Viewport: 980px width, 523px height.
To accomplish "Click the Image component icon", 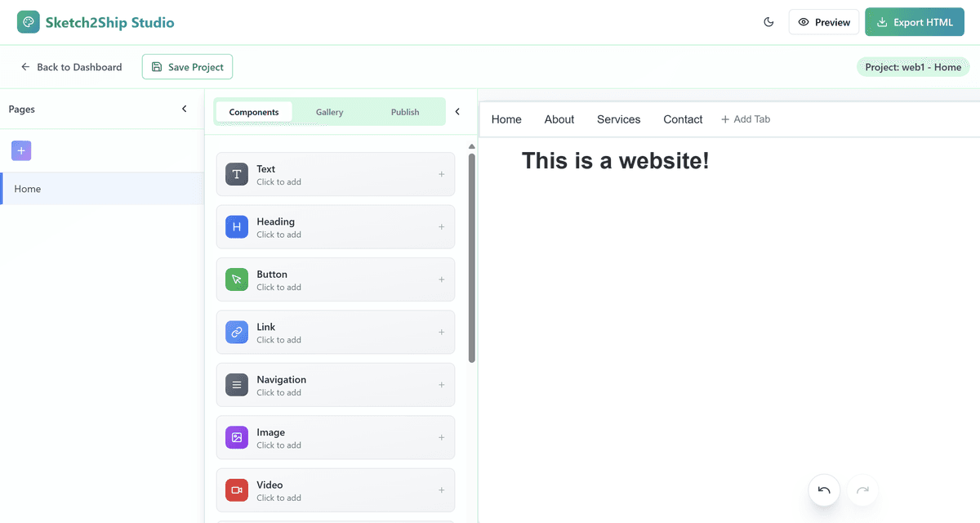I will [x=237, y=437].
